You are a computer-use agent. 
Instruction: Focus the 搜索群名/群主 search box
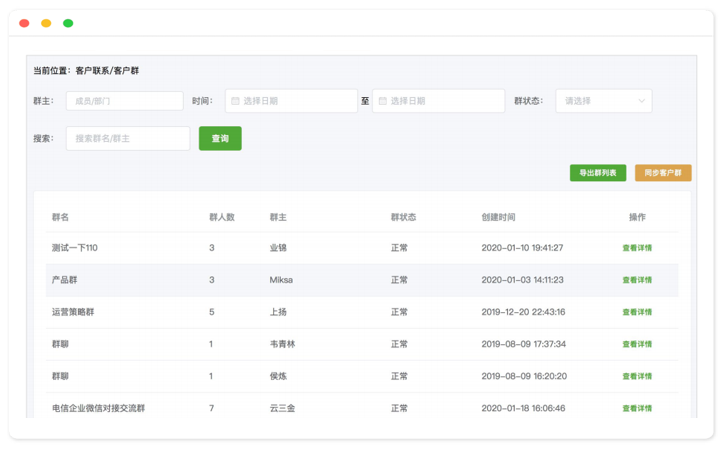(128, 138)
